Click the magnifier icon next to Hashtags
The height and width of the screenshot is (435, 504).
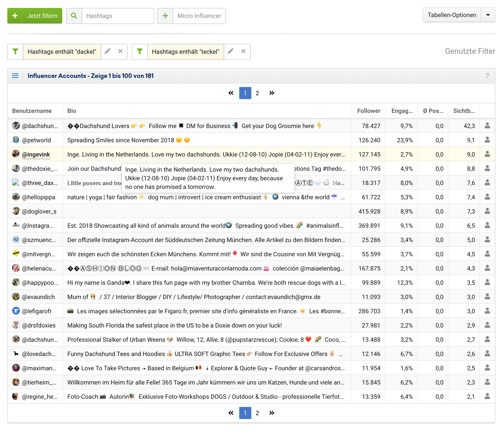pos(74,16)
